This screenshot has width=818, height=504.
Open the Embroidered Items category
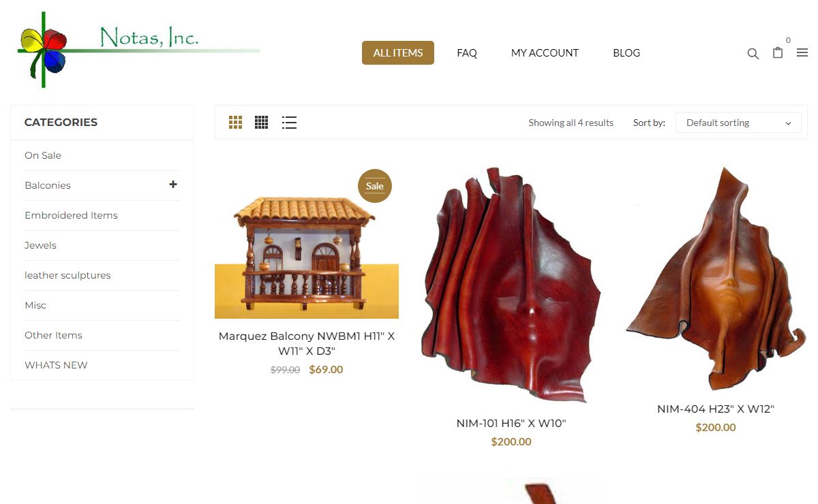(x=71, y=215)
